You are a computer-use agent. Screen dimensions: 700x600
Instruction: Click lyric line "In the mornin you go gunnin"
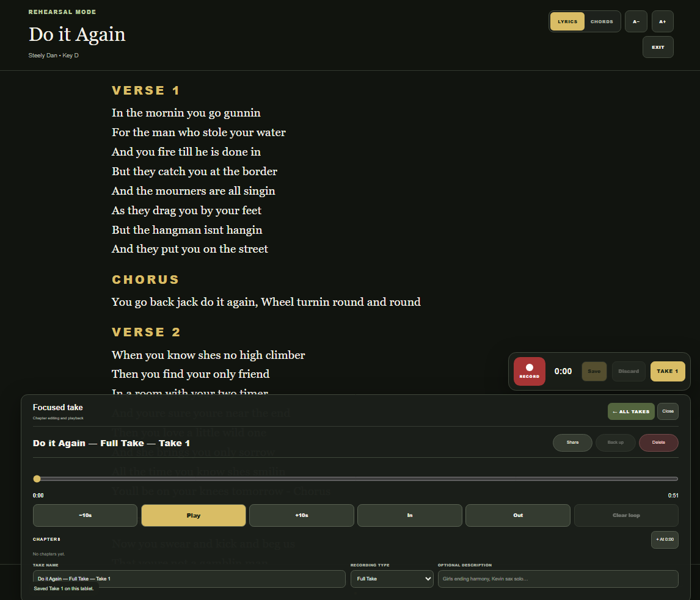[x=186, y=113]
